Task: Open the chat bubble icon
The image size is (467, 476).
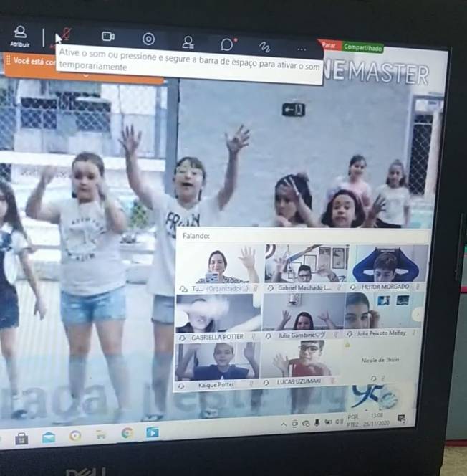Action: coord(227,44)
